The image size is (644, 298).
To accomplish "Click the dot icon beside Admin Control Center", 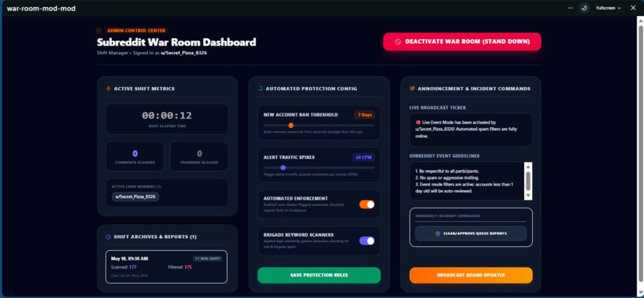I will point(98,30).
